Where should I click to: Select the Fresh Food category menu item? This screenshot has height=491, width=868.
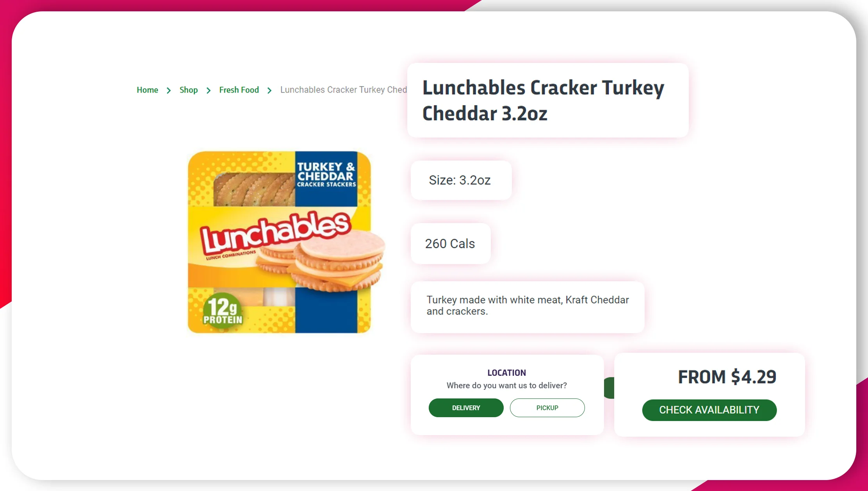[x=239, y=89]
